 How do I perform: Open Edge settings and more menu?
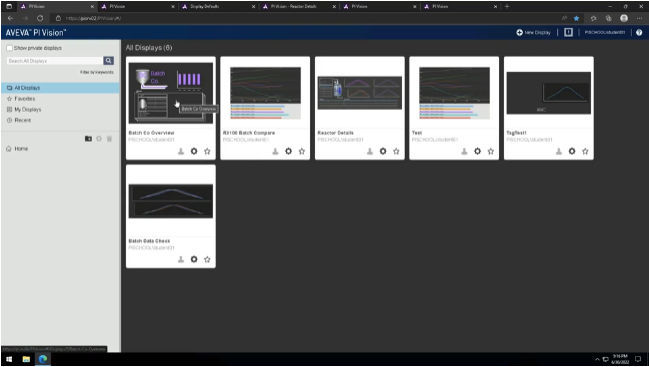[640, 18]
